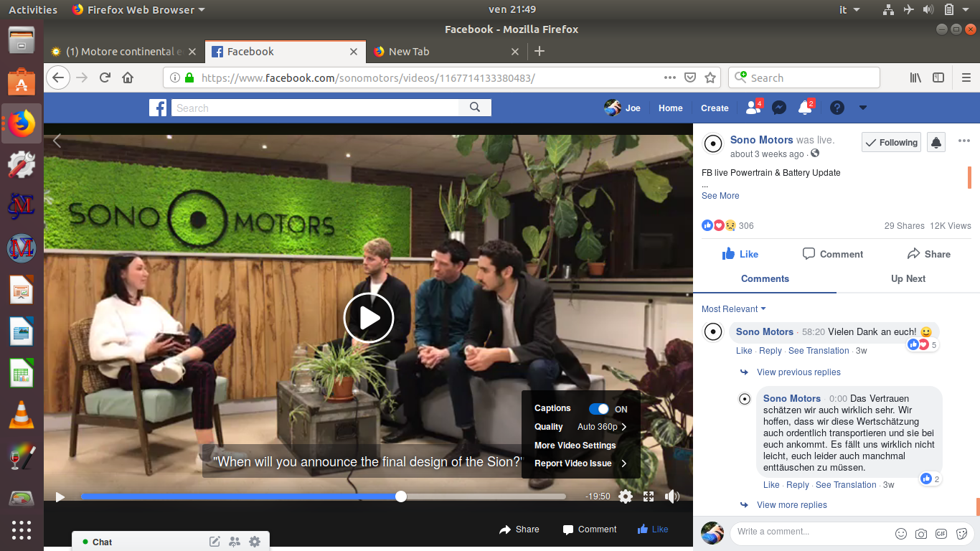The image size is (980, 551).
Task: Open post options three-dots menu
Action: point(963,141)
